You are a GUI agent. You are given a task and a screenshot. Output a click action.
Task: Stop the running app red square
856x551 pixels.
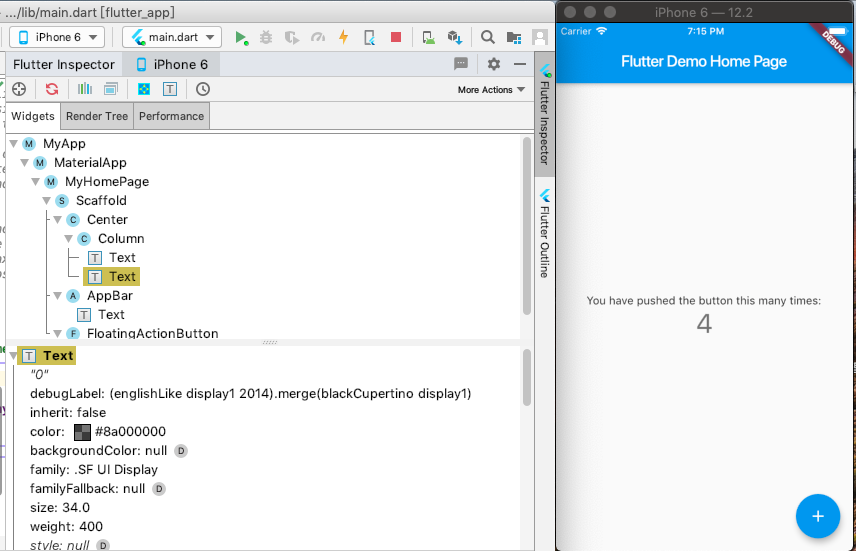coord(396,37)
